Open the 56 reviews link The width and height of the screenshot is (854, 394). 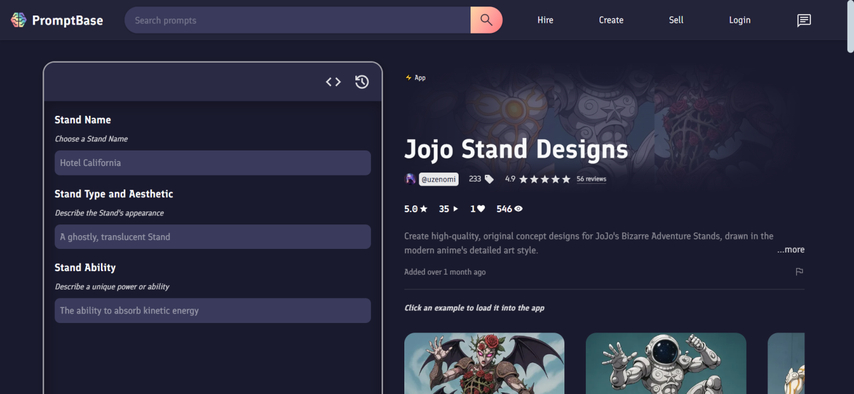[x=591, y=179]
